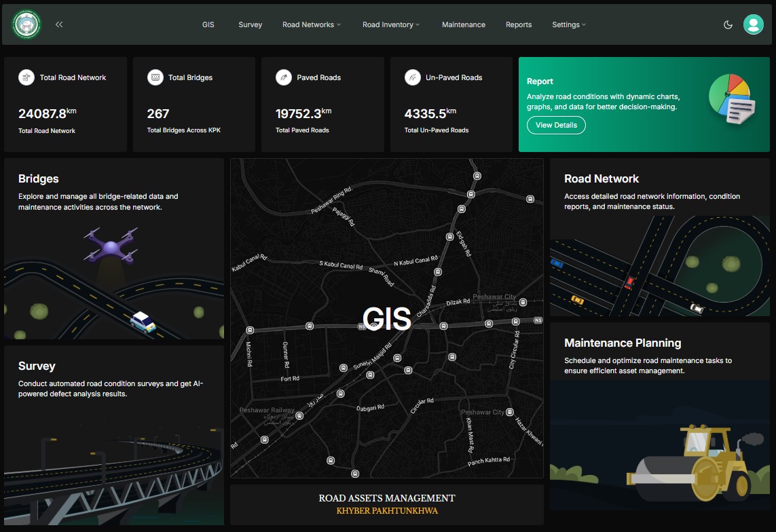Open the Reports menu item
776x532 pixels.
coord(519,24)
